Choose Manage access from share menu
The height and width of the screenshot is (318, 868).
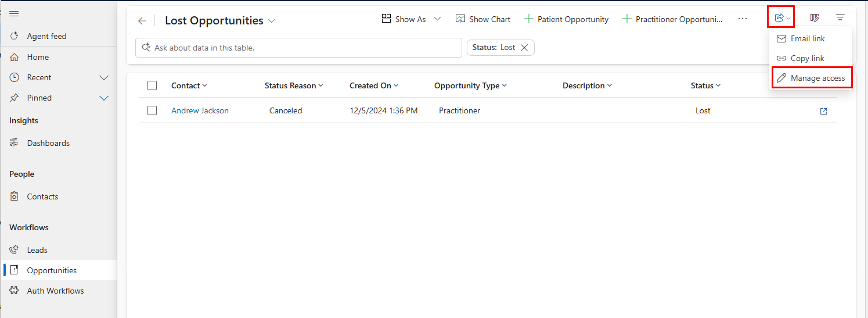(x=812, y=78)
